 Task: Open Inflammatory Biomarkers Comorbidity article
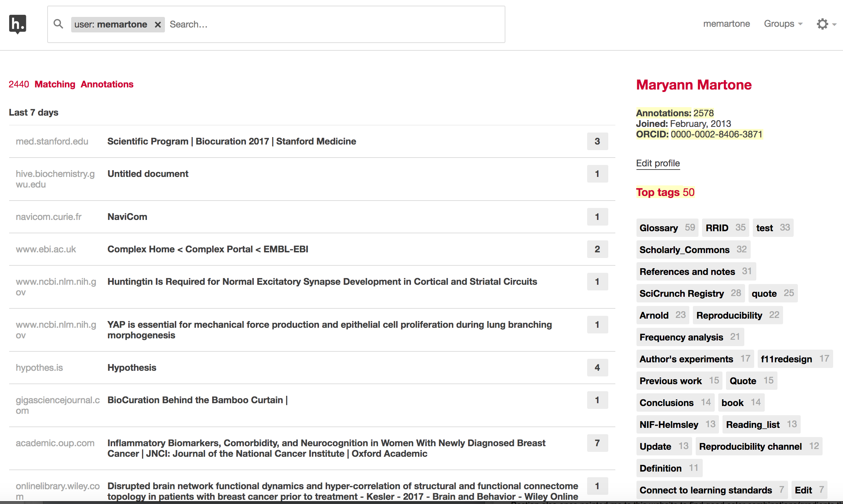coord(326,448)
